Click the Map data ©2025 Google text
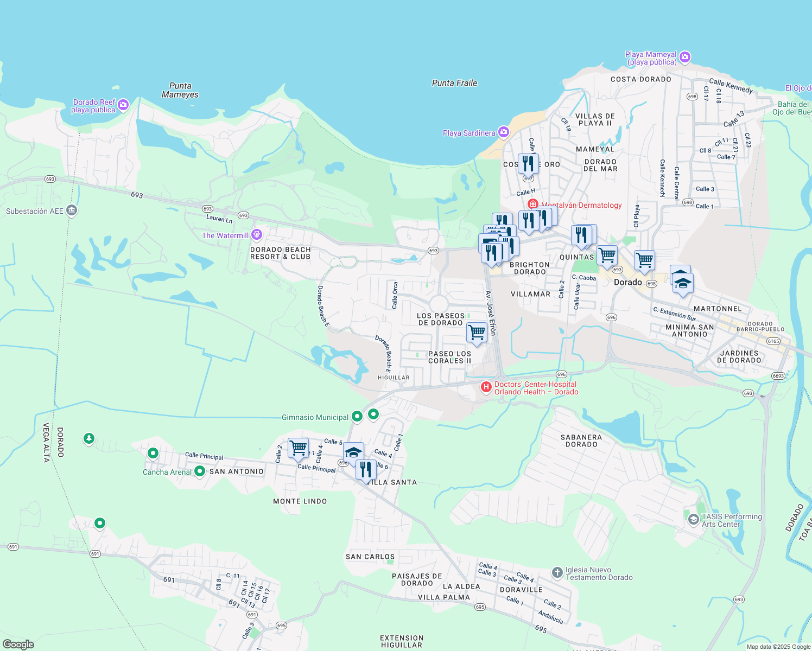Image resolution: width=812 pixels, height=651 pixels. [778, 647]
